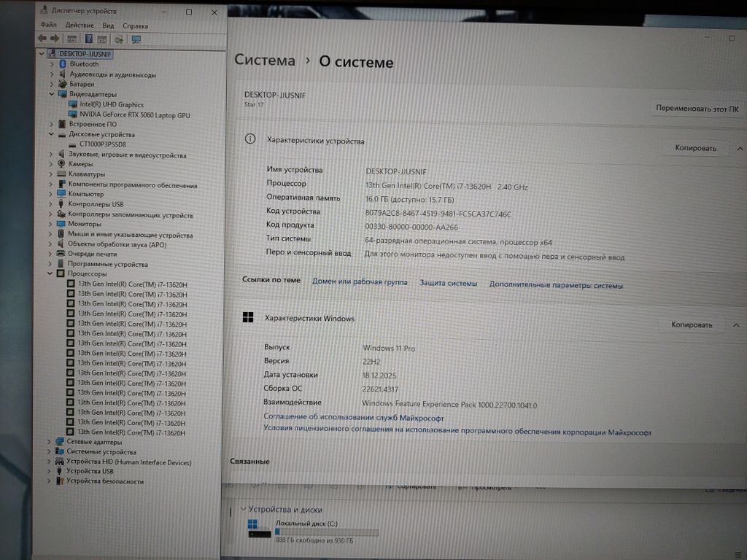Click the Переименовать этот ПК button
This screenshot has height=560, width=747.
[696, 109]
